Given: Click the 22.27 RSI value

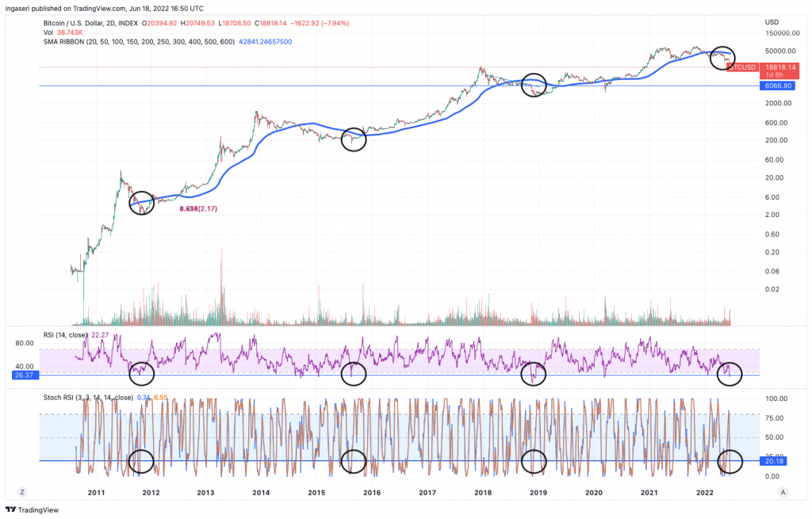Looking at the screenshot, I should coord(100,335).
